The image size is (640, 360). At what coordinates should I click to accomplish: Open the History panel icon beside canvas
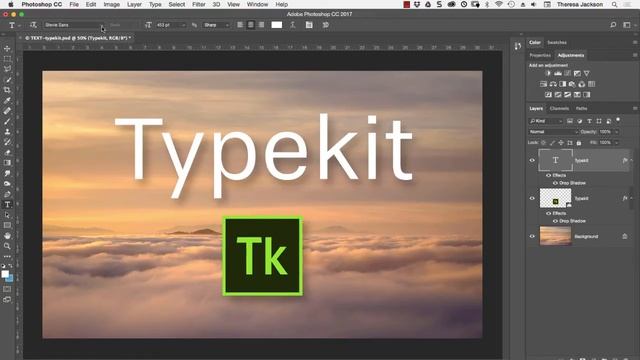(x=518, y=46)
